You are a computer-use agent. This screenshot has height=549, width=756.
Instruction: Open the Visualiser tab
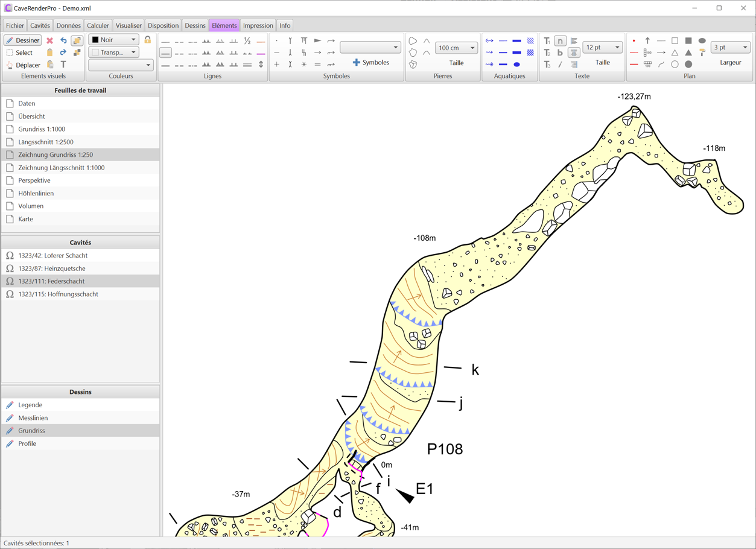tap(129, 25)
